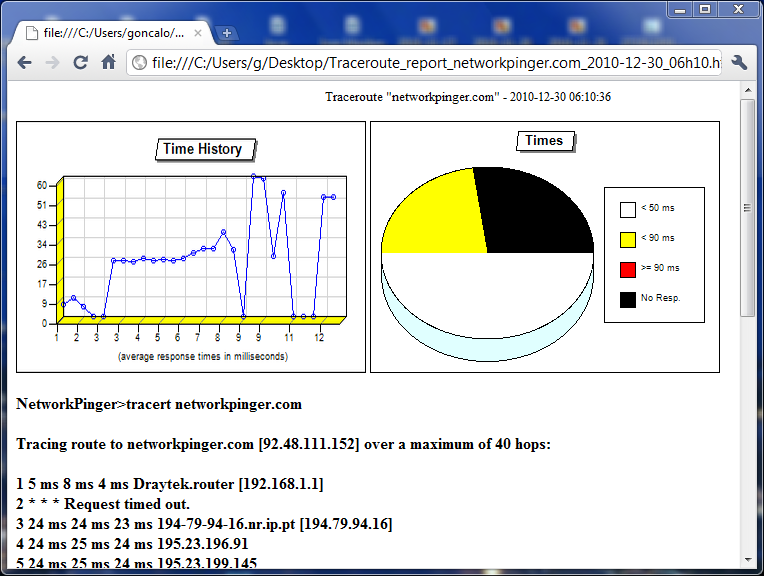
Task: Click the scrollbar up arrow
Action: pyautogui.click(x=747, y=90)
